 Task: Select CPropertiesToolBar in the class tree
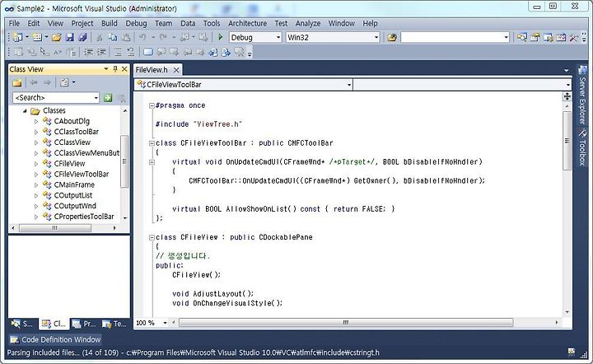pyautogui.click(x=84, y=217)
